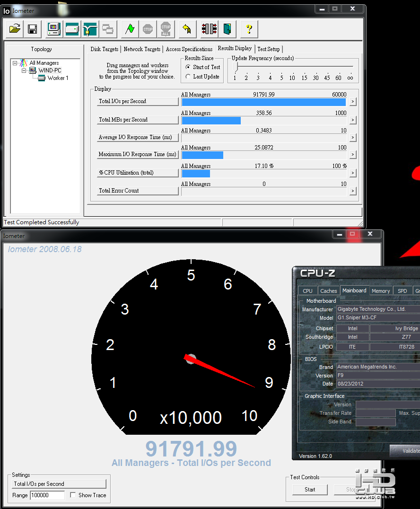Click Start in Test Controls
420x509 pixels.
tap(310, 490)
